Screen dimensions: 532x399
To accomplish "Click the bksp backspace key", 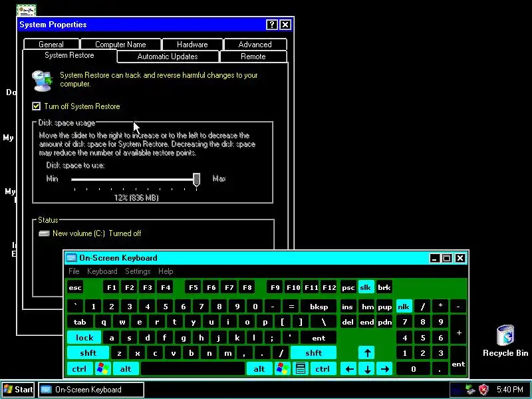I will pos(319,307).
